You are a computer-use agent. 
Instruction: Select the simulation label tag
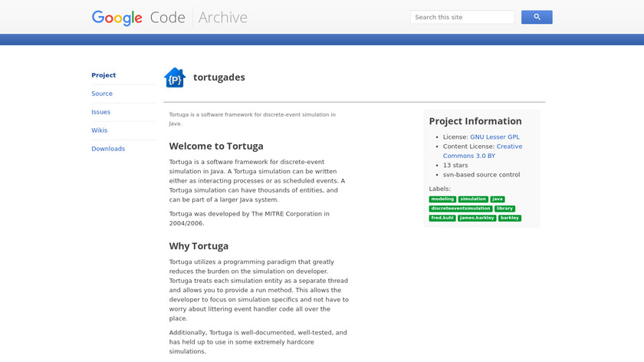pos(473,199)
